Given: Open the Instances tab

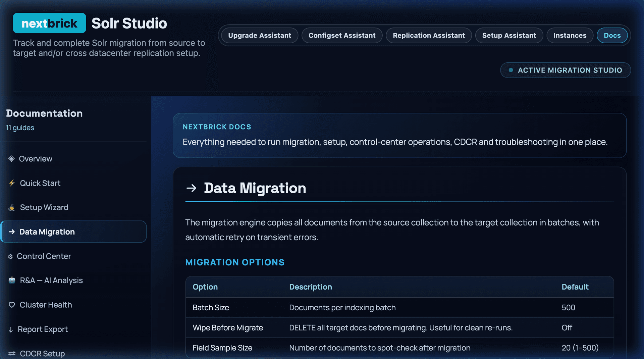Looking at the screenshot, I should click(570, 36).
